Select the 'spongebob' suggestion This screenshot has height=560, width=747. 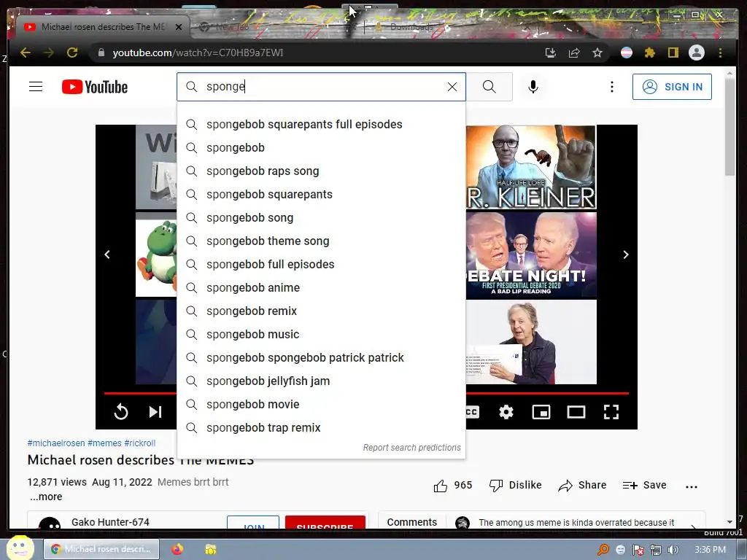click(x=321, y=147)
